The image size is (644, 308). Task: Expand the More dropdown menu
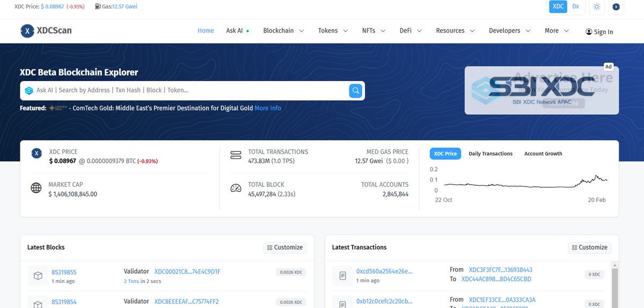click(557, 31)
